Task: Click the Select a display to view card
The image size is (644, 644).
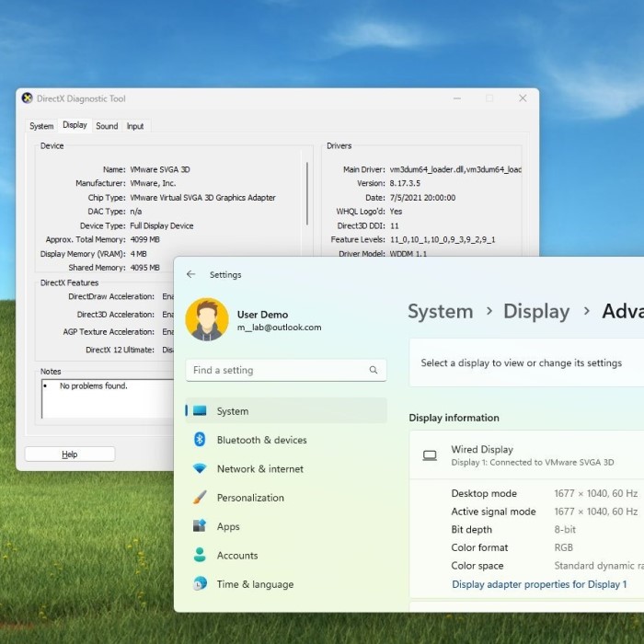Action: (526, 362)
